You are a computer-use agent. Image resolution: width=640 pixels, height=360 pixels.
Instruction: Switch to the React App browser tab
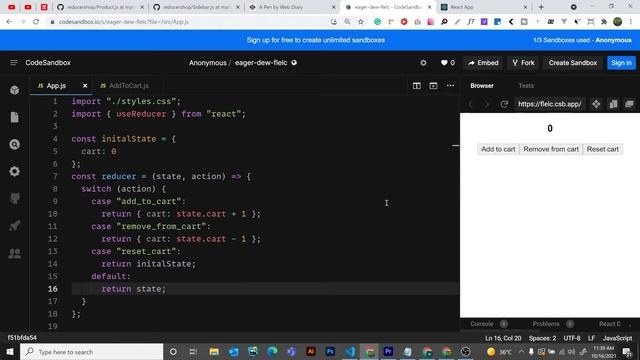484,7
